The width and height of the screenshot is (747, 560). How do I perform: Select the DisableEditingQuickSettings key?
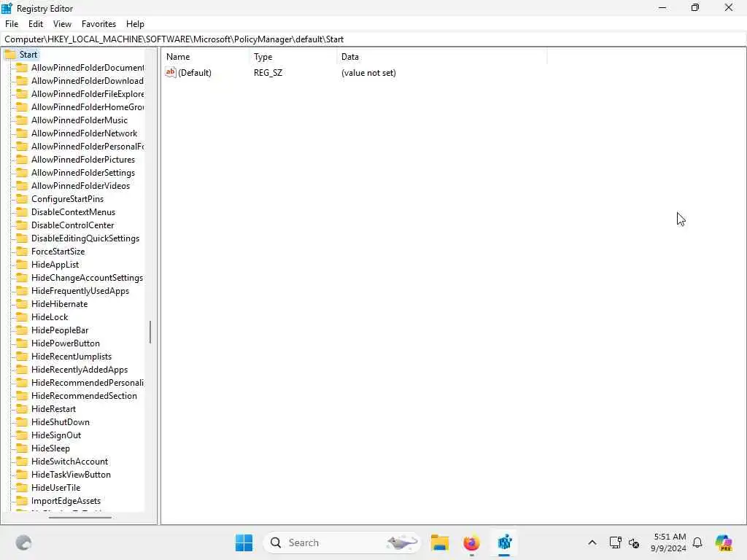[85, 238]
